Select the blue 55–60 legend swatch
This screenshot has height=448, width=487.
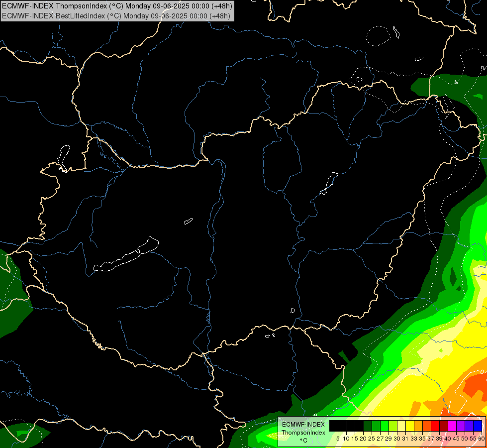pyautogui.click(x=478, y=426)
